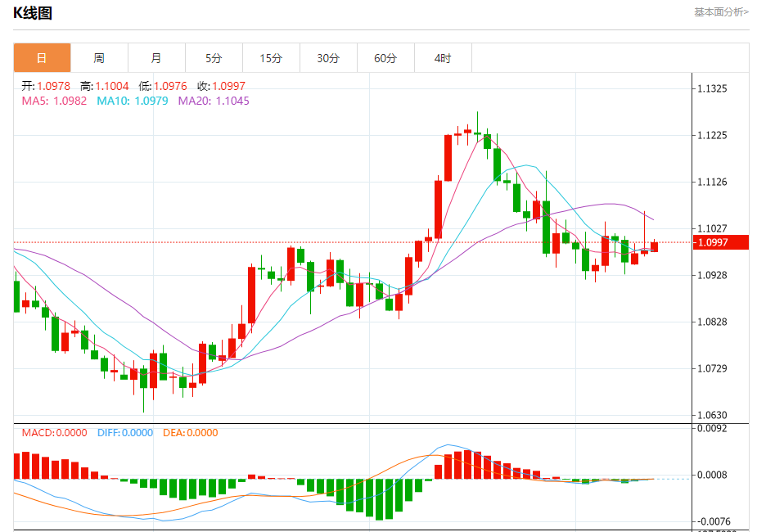757x532 pixels.
Task: Click the 1.0928 price axis label
Action: [x=712, y=275]
